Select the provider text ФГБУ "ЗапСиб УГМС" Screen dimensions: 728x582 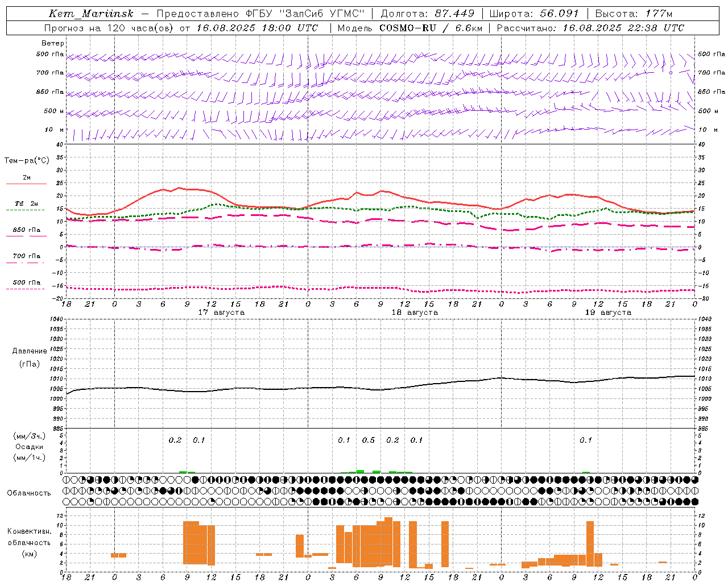point(304,14)
